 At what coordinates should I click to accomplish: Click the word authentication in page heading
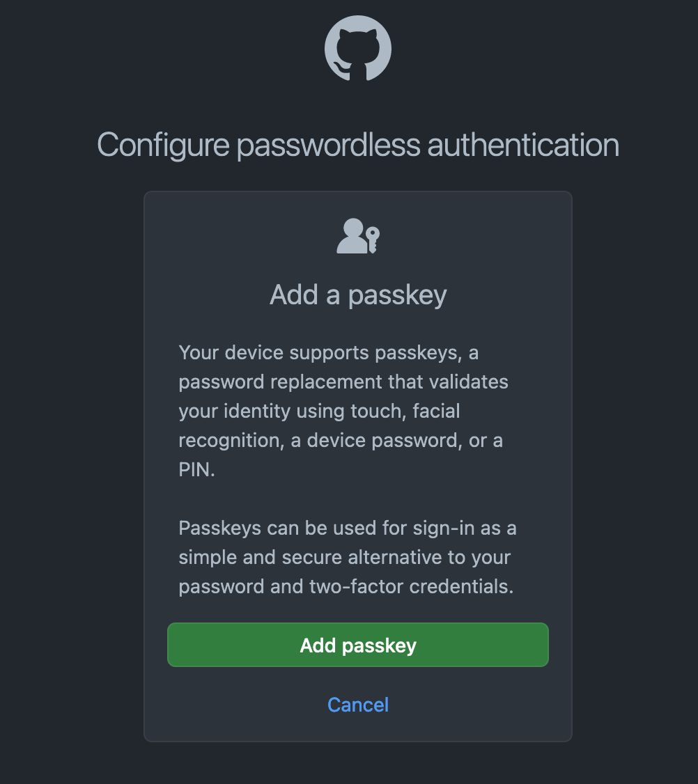click(x=523, y=145)
